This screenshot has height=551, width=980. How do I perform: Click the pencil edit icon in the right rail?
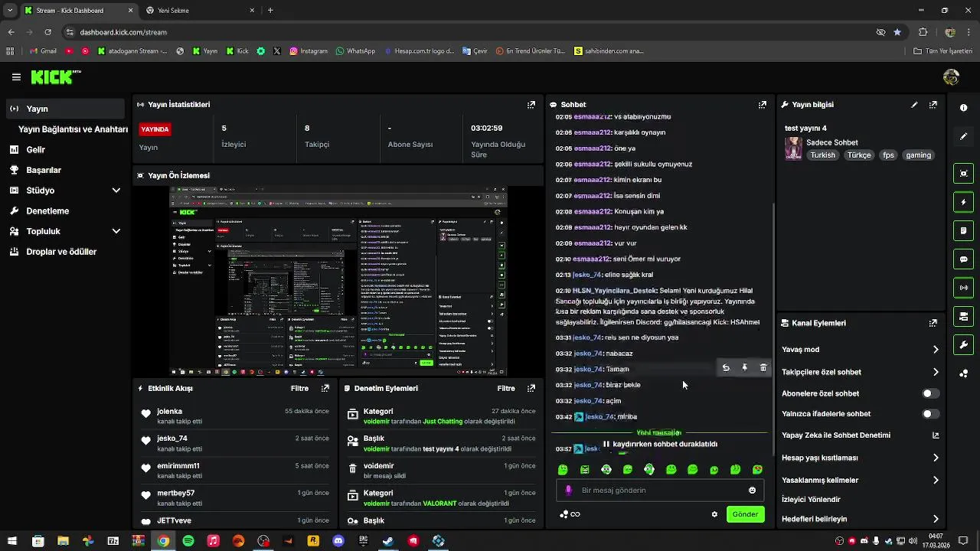964,136
